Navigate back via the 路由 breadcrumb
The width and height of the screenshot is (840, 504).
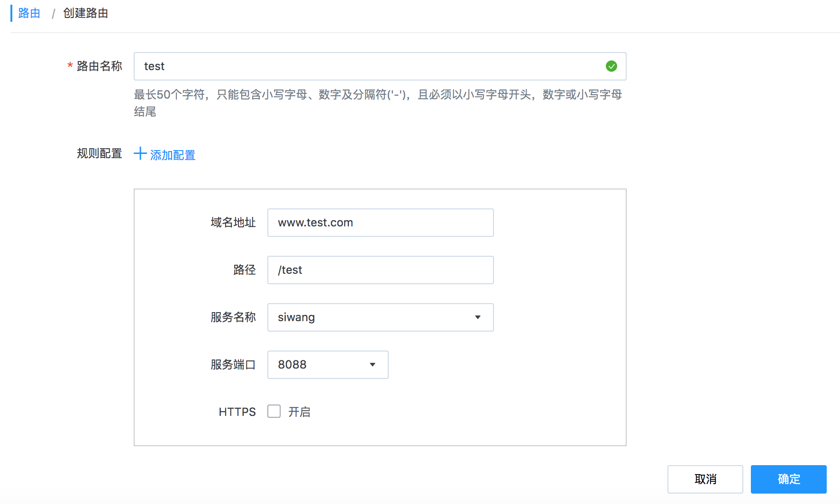pyautogui.click(x=29, y=13)
